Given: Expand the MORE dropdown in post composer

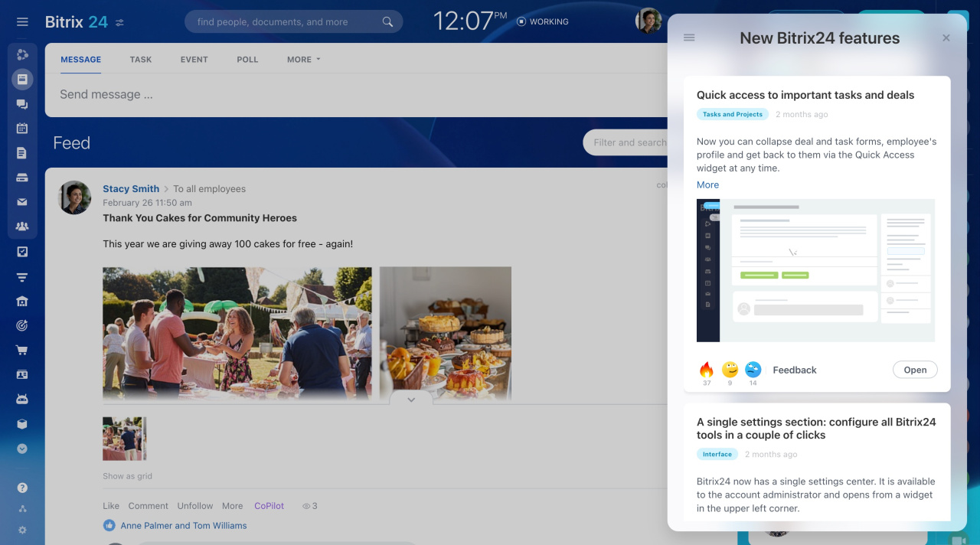Looking at the screenshot, I should [x=304, y=60].
